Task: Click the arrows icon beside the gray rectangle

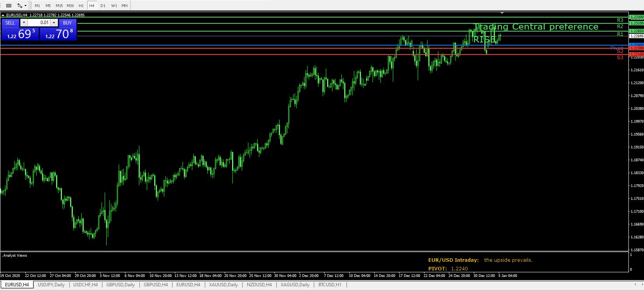Action: [19, 5]
